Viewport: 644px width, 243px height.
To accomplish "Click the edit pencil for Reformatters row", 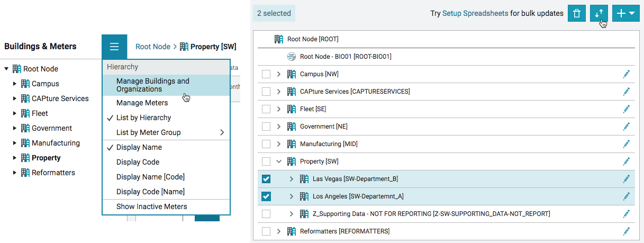I will tap(627, 231).
